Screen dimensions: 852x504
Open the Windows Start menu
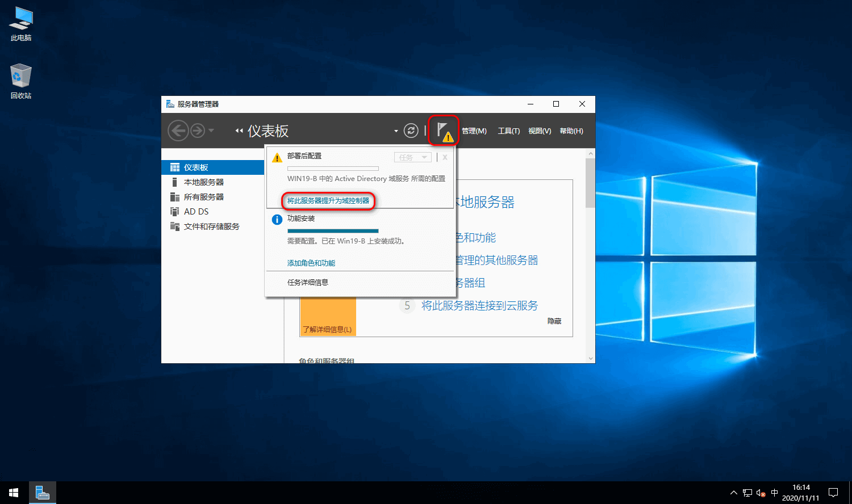[x=14, y=493]
